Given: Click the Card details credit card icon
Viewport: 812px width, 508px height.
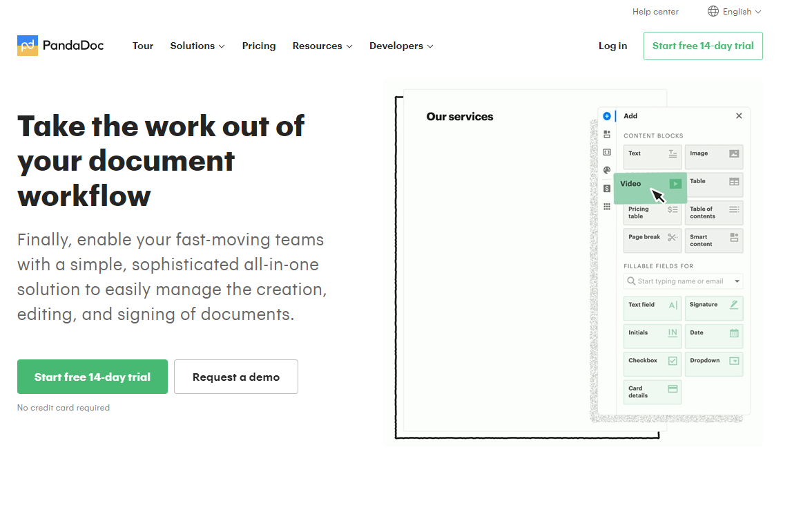Looking at the screenshot, I should point(673,388).
